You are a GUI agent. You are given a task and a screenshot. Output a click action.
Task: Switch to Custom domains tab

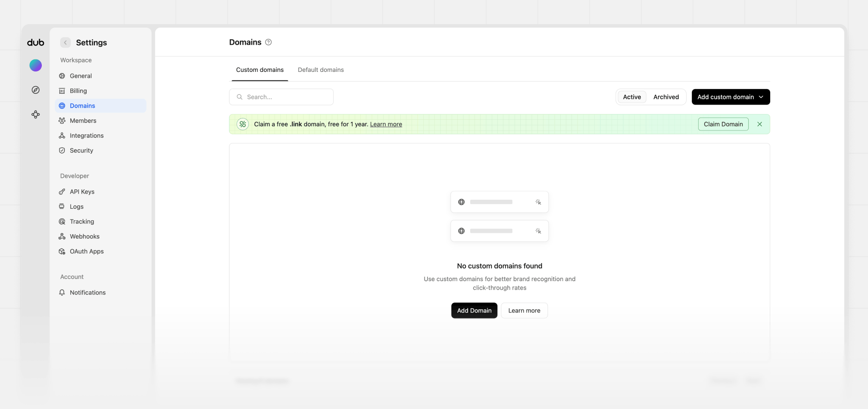tap(260, 70)
